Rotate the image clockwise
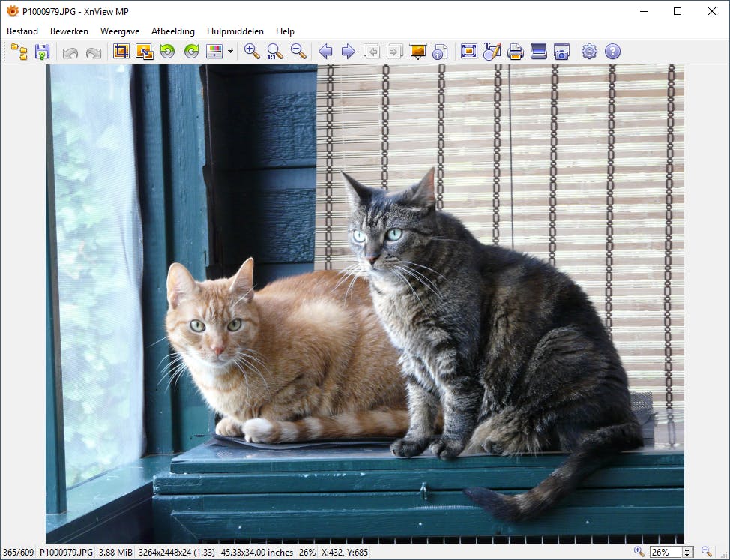 pos(191,51)
